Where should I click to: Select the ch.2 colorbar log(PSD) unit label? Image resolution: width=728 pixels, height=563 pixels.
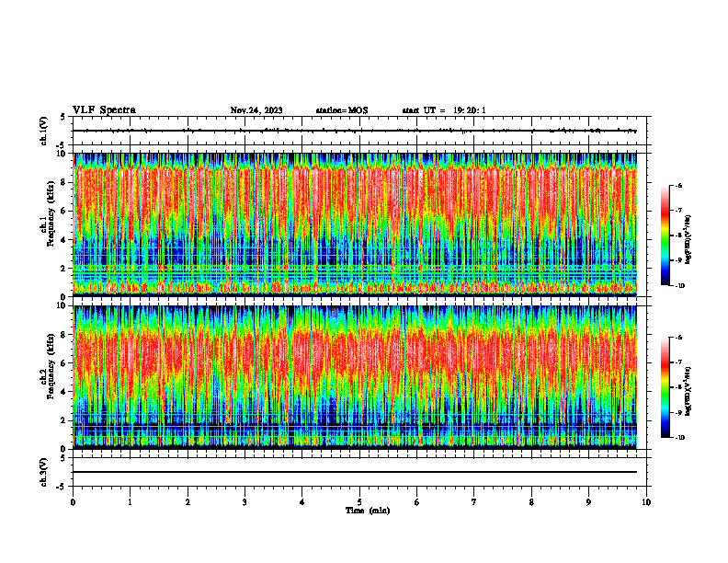pyautogui.click(x=688, y=390)
